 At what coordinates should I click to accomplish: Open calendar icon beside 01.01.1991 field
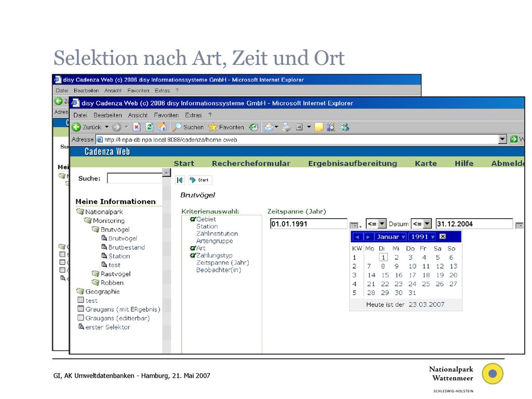354,225
